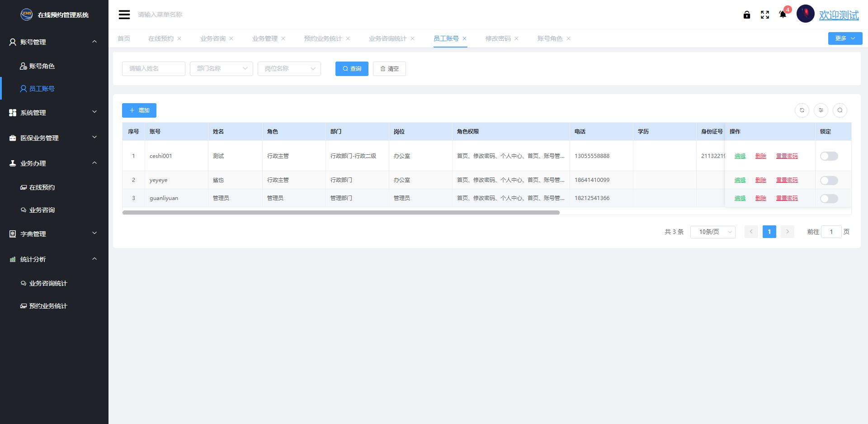The image size is (868, 424).
Task: Switch to the 在线预约 tab
Action: (x=161, y=38)
